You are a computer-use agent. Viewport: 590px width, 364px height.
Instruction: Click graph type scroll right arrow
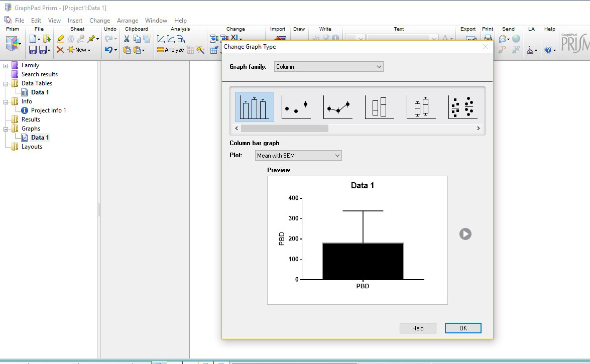pyautogui.click(x=478, y=129)
